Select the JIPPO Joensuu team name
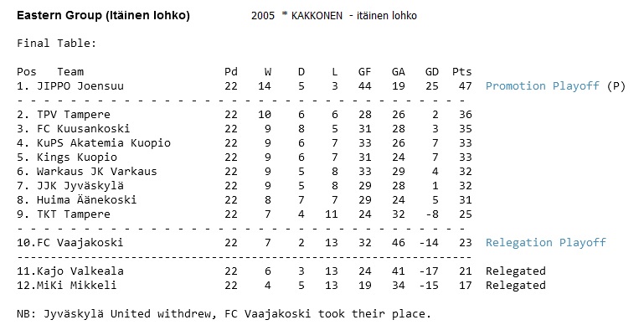This screenshot has height=325, width=644. tap(80, 86)
